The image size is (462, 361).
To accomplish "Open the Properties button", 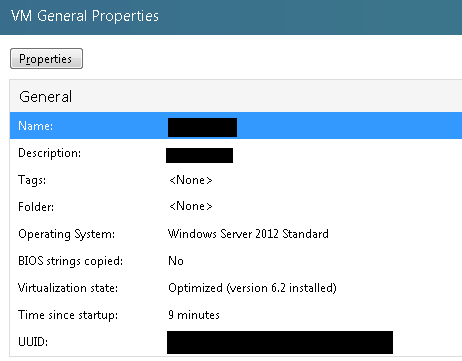I will point(46,59).
